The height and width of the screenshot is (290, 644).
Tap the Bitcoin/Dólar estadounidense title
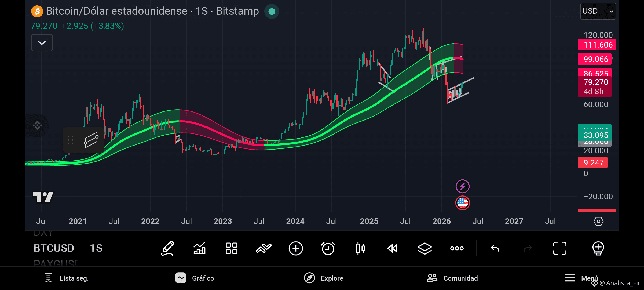(x=117, y=11)
